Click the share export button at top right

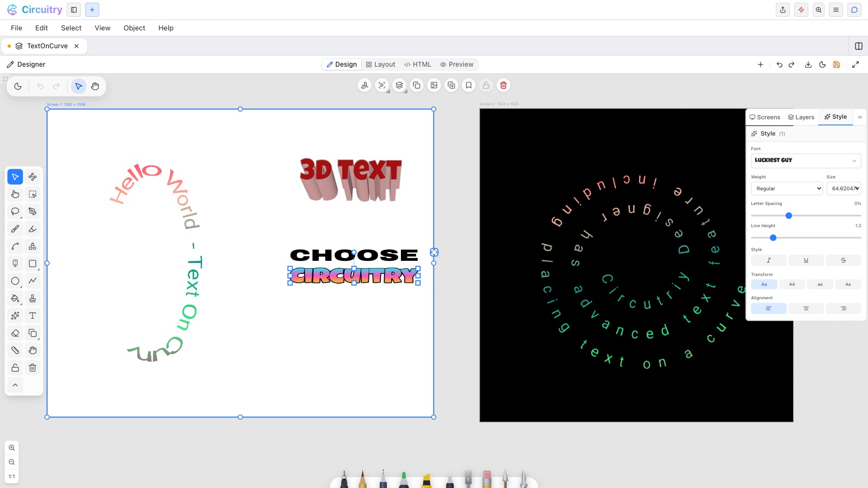783,10
